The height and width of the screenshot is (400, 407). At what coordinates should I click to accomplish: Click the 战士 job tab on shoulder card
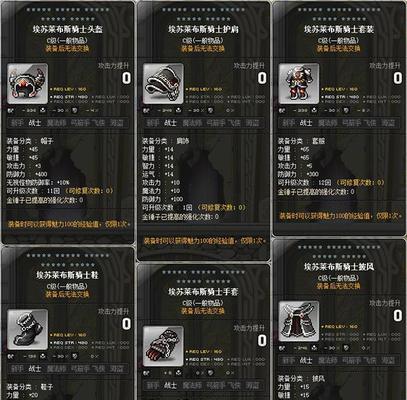(170, 123)
